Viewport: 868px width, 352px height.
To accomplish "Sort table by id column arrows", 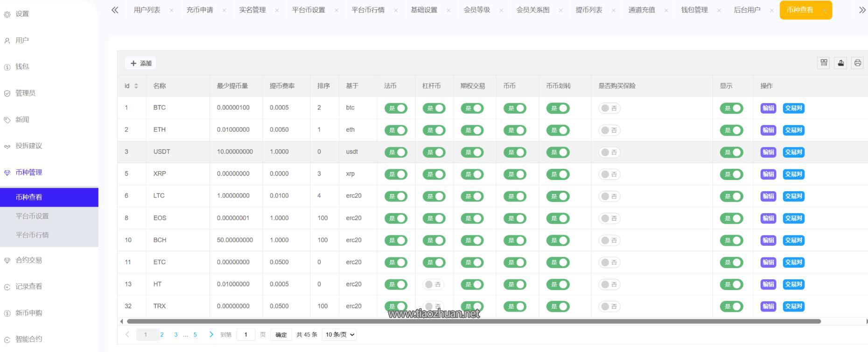I will [136, 86].
